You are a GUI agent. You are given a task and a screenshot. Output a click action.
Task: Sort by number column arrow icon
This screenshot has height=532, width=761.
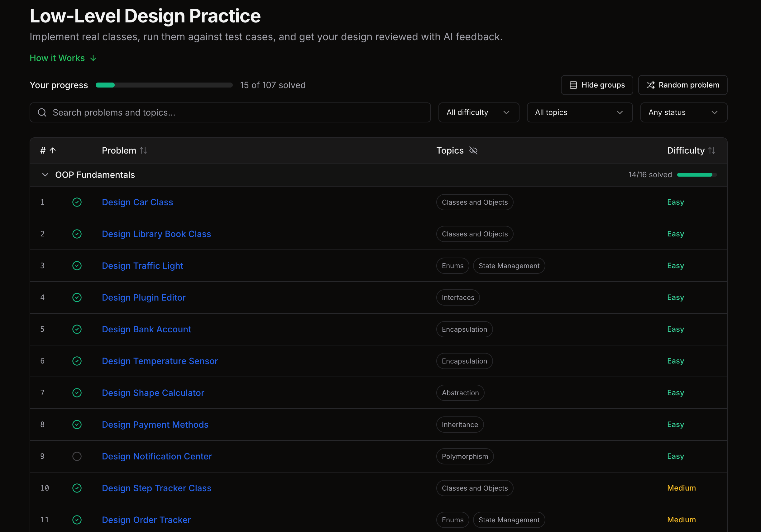click(x=53, y=150)
